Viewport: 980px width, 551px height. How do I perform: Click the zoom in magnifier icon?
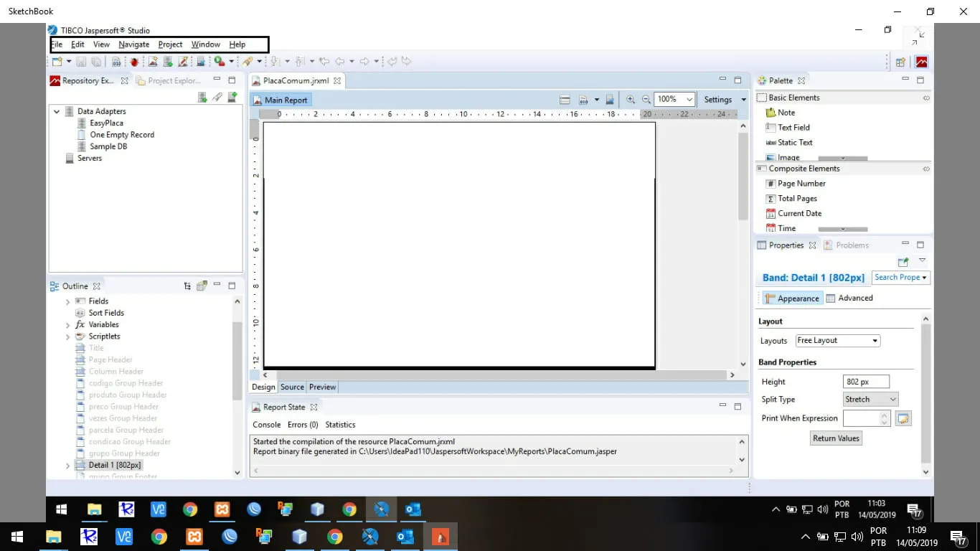point(631,100)
